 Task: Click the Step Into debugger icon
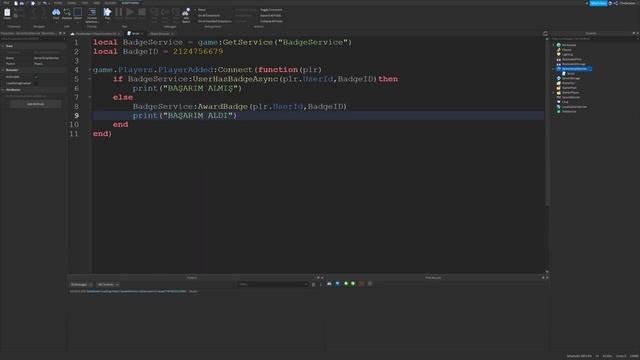click(155, 12)
